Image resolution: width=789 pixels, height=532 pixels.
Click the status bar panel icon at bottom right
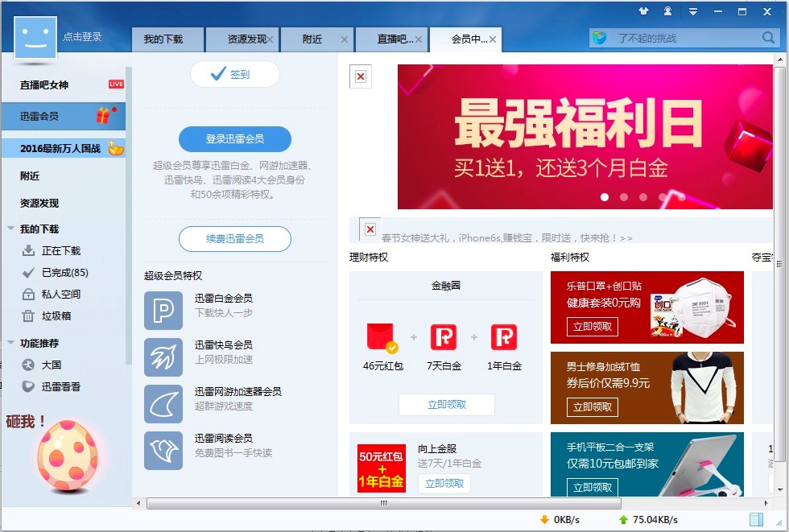point(756,519)
